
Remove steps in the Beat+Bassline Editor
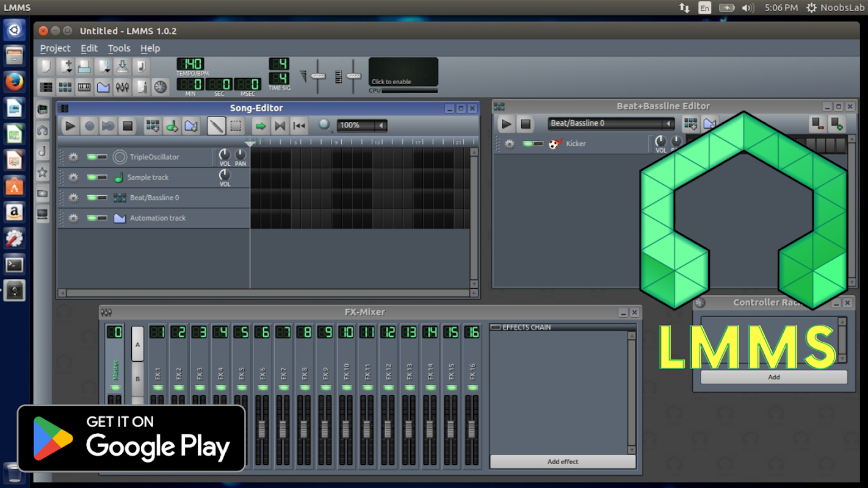[x=818, y=124]
